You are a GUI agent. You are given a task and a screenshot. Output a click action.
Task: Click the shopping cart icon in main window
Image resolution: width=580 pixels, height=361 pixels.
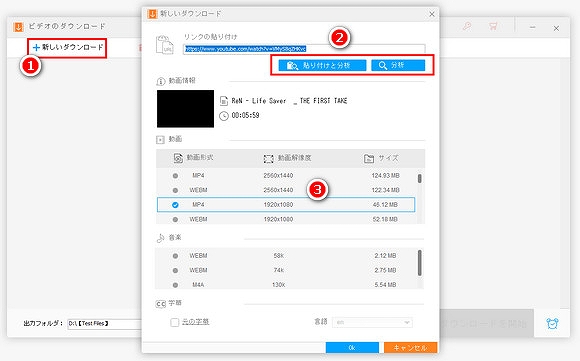click(493, 26)
